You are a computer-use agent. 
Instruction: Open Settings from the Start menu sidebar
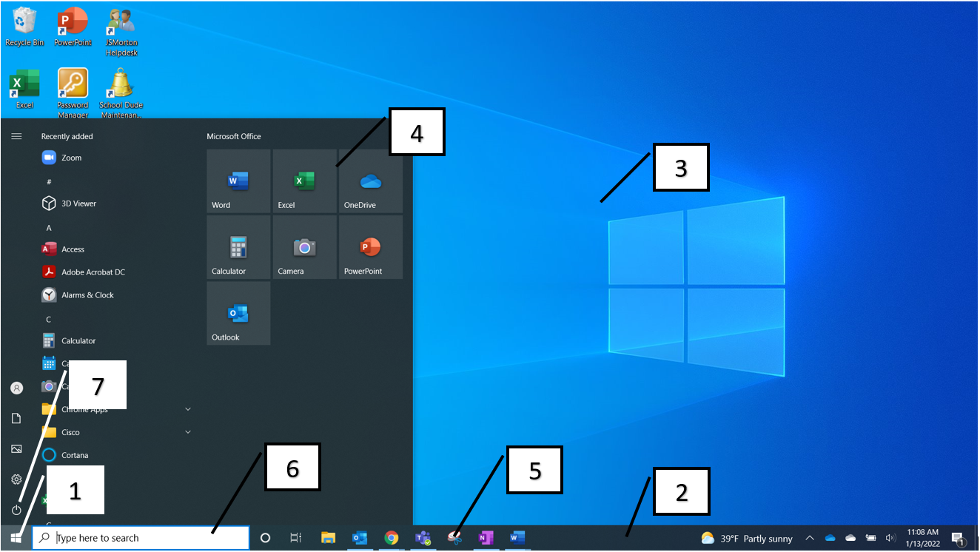click(x=16, y=479)
